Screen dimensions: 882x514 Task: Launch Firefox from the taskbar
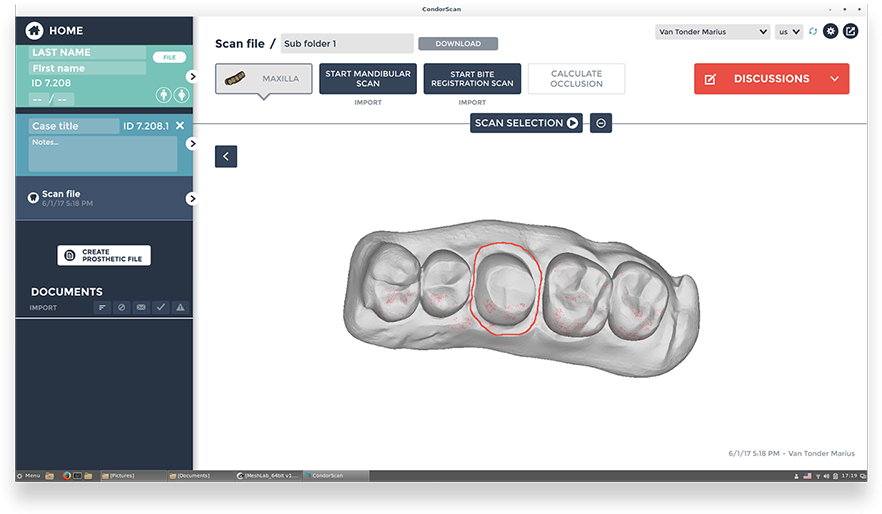click(x=66, y=476)
